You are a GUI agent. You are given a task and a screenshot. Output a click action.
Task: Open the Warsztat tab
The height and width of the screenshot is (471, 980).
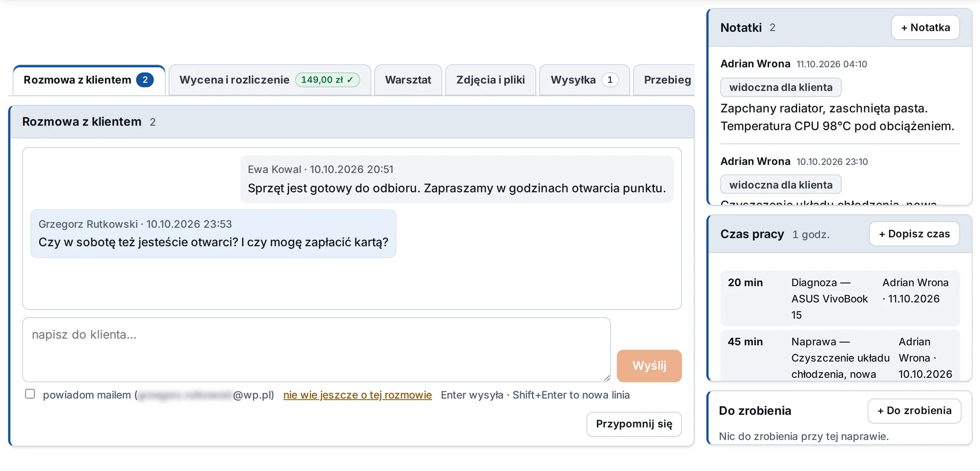pyautogui.click(x=408, y=80)
